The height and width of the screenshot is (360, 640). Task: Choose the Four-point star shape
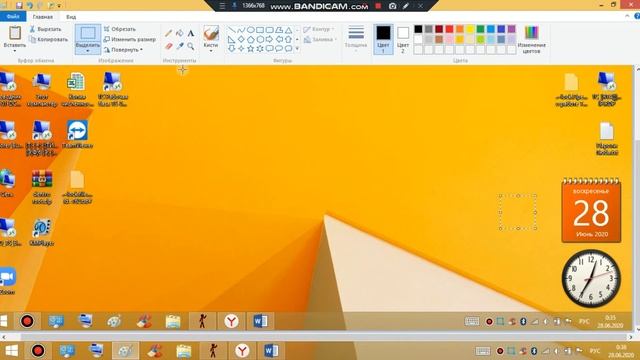[241, 49]
